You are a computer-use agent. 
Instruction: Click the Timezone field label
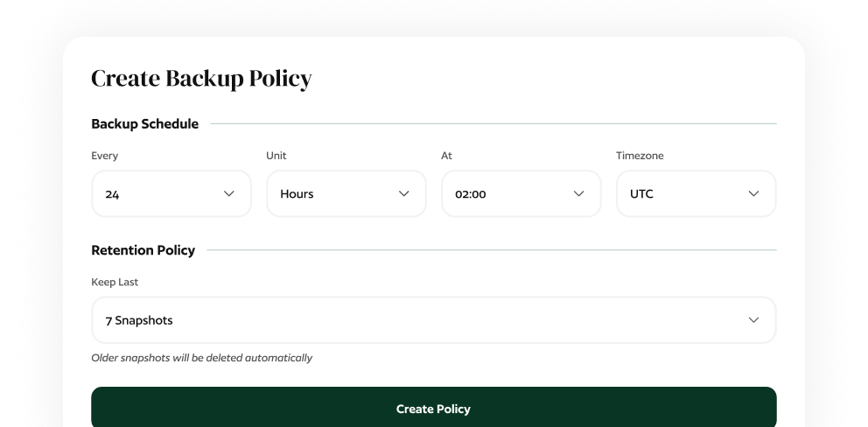pos(640,156)
